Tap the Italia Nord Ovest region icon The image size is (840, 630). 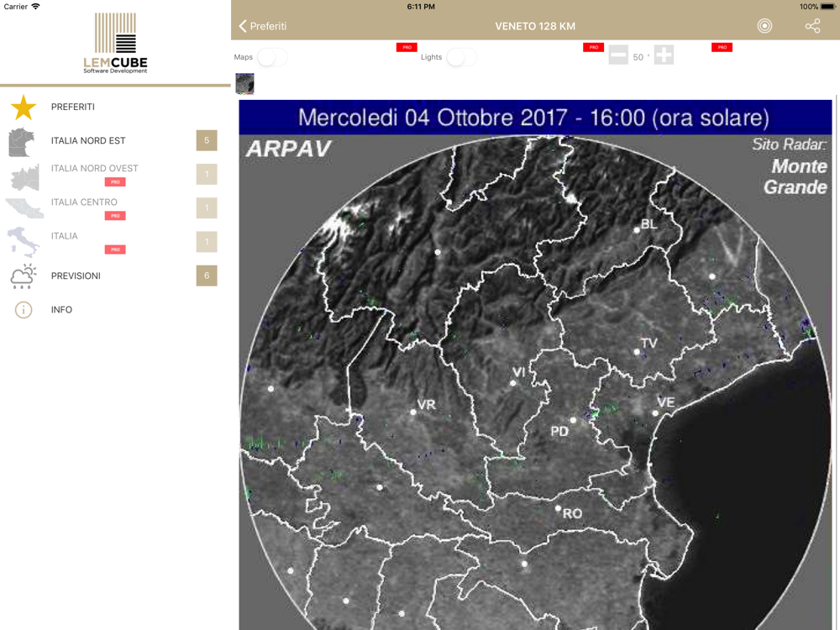pyautogui.click(x=24, y=177)
